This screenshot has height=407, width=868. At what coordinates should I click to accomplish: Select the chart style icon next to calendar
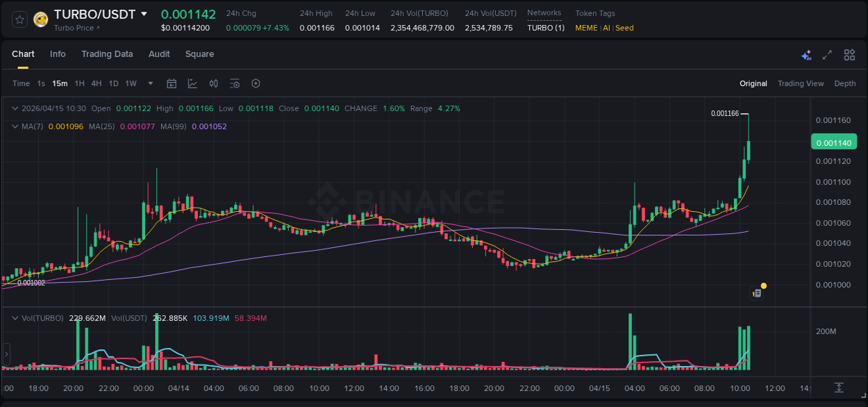(192, 83)
